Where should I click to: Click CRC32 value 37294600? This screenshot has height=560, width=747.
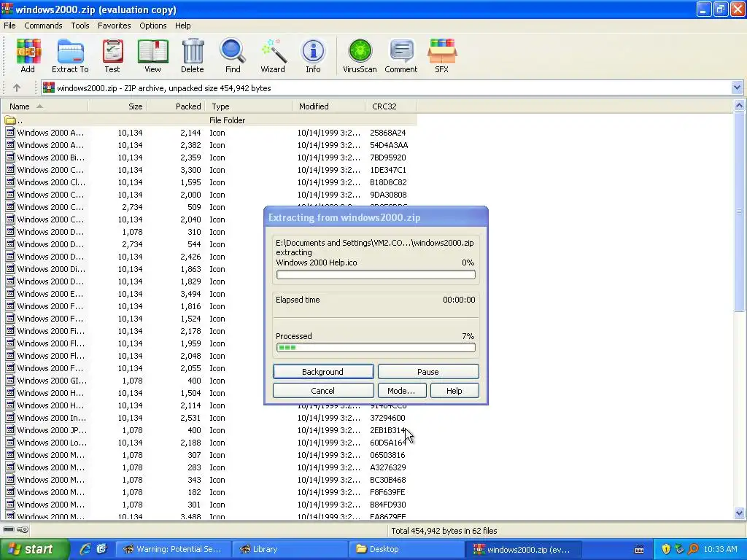tap(388, 418)
